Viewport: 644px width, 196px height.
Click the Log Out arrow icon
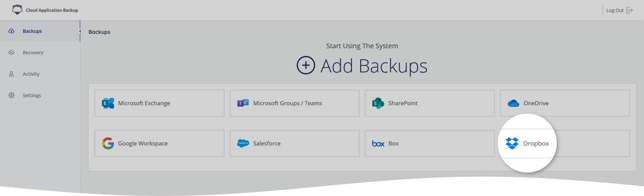click(x=630, y=10)
